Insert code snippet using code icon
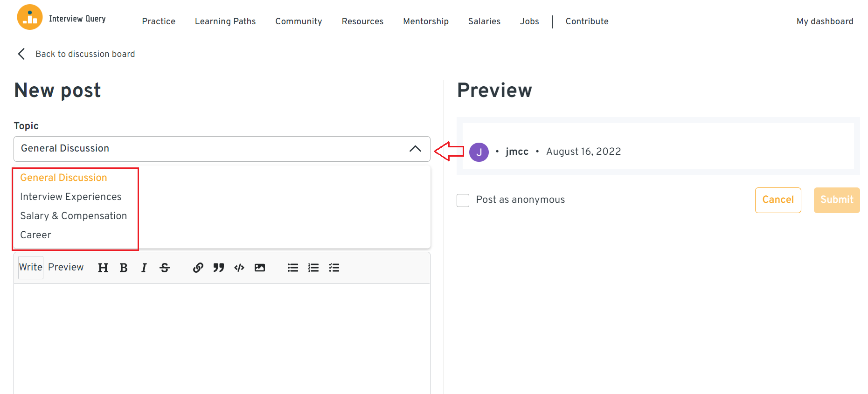 (x=239, y=268)
